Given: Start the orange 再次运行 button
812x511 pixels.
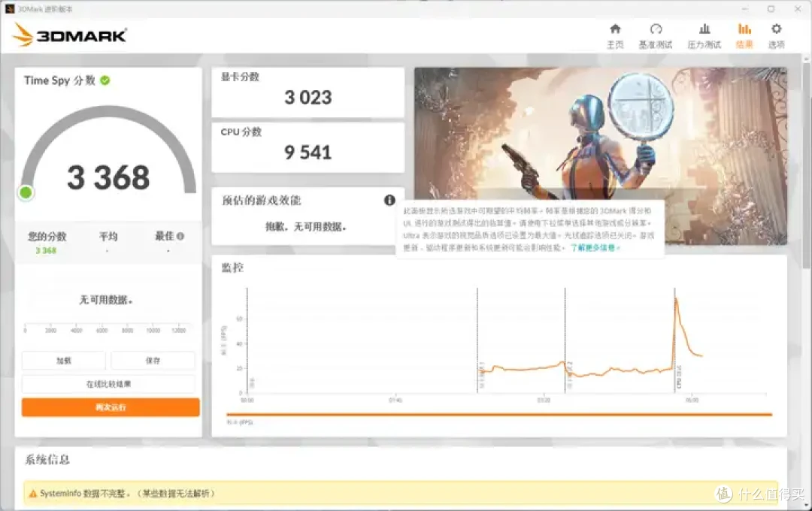Looking at the screenshot, I should [108, 407].
